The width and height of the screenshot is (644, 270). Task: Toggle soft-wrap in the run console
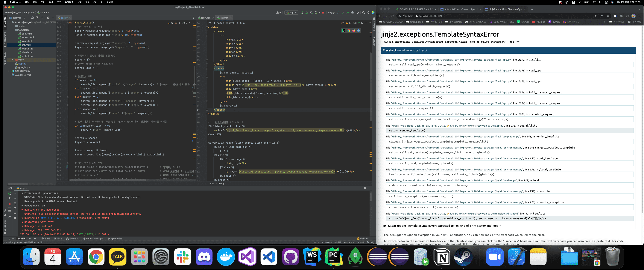tap(15, 203)
